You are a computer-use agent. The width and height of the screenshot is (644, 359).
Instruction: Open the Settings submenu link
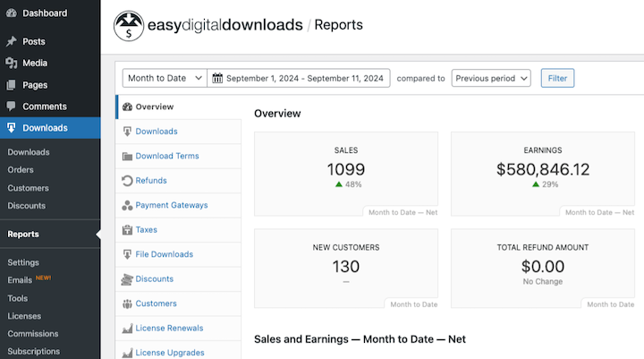point(23,262)
